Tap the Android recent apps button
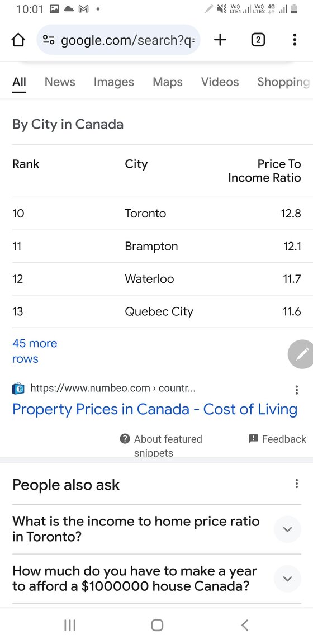 [x=70, y=625]
